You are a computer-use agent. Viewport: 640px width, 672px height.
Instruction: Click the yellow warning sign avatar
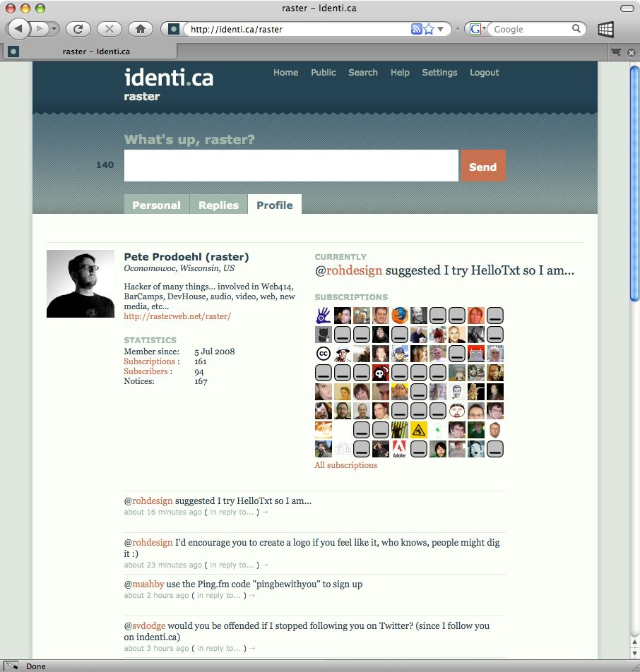click(419, 430)
